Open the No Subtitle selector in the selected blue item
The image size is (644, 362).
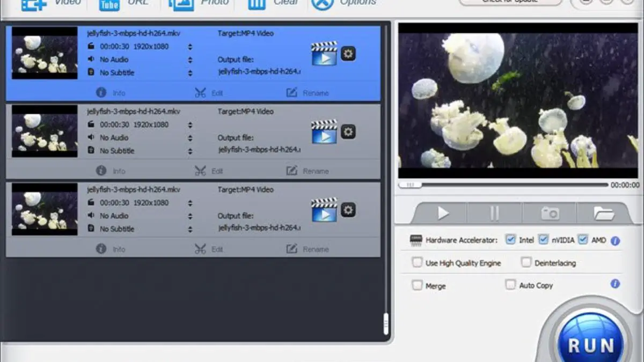pos(190,72)
